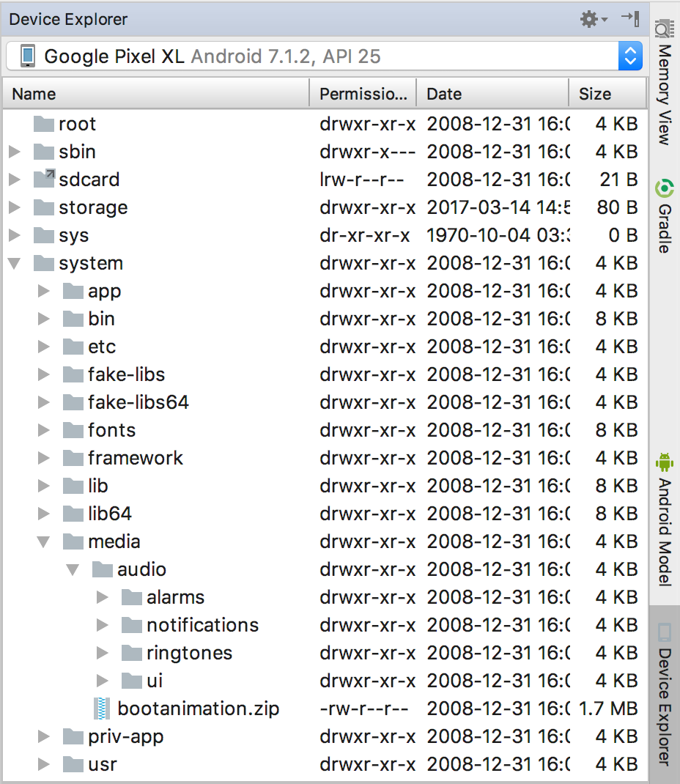This screenshot has width=680, height=784.
Task: Click the ringtones folder icon
Action: pyautogui.click(x=132, y=653)
